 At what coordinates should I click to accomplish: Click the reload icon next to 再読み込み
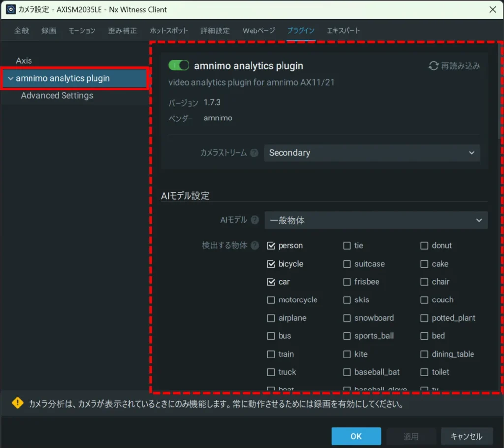tap(433, 66)
